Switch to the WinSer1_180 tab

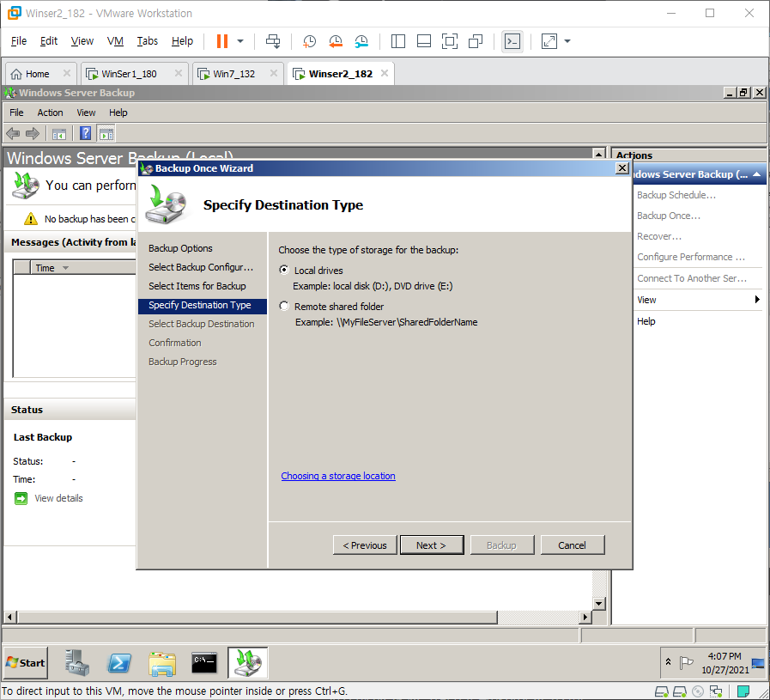click(129, 74)
